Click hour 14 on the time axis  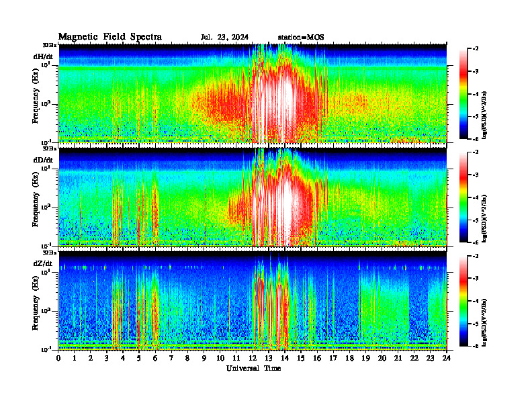[x=284, y=358]
